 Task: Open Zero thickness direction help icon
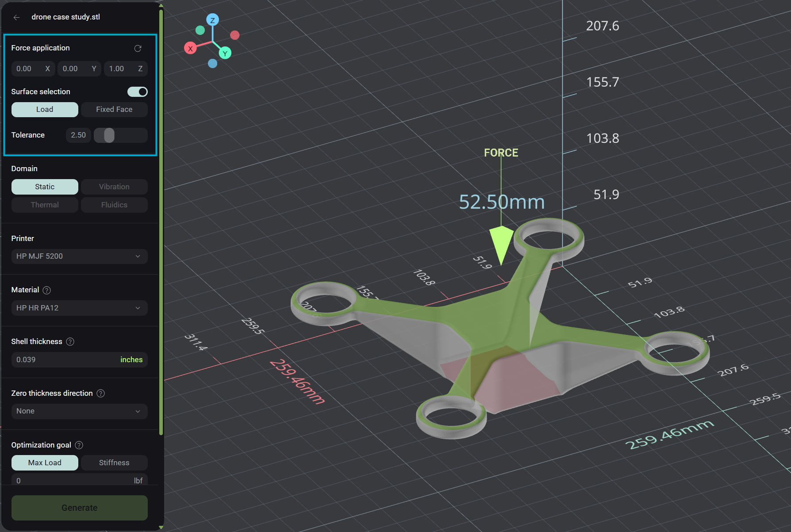pyautogui.click(x=100, y=394)
